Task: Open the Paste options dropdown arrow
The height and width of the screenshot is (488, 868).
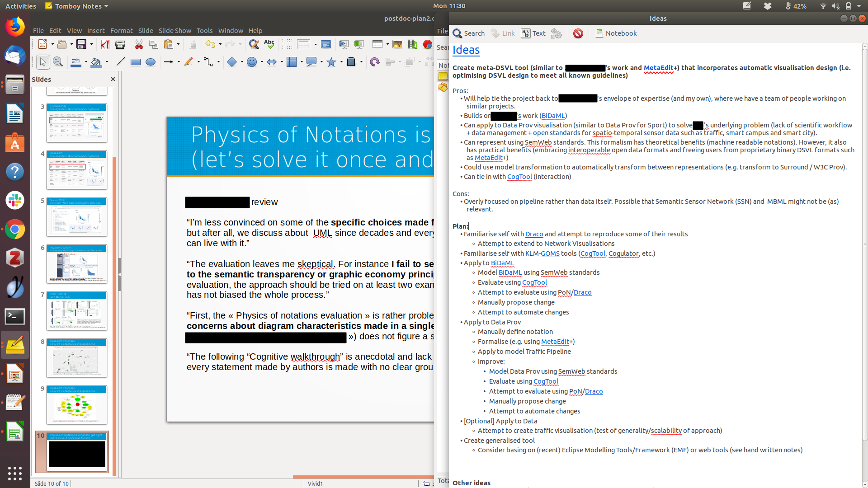Action: pos(179,44)
